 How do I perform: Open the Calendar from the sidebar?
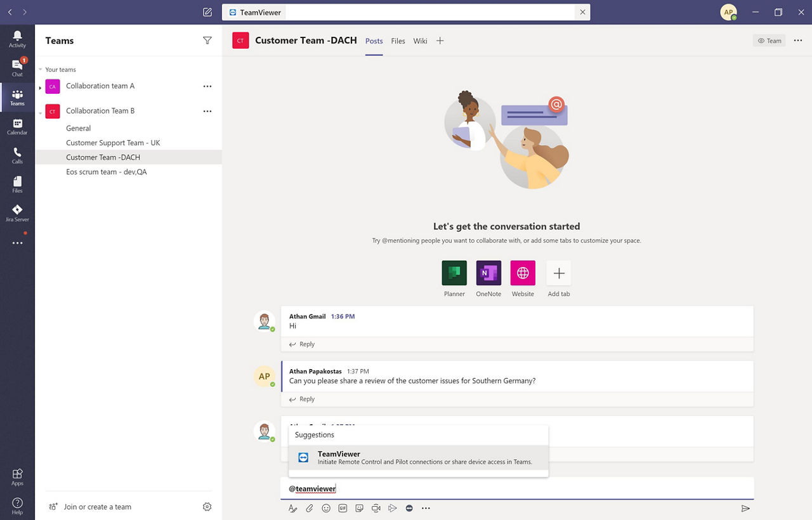[x=17, y=126]
